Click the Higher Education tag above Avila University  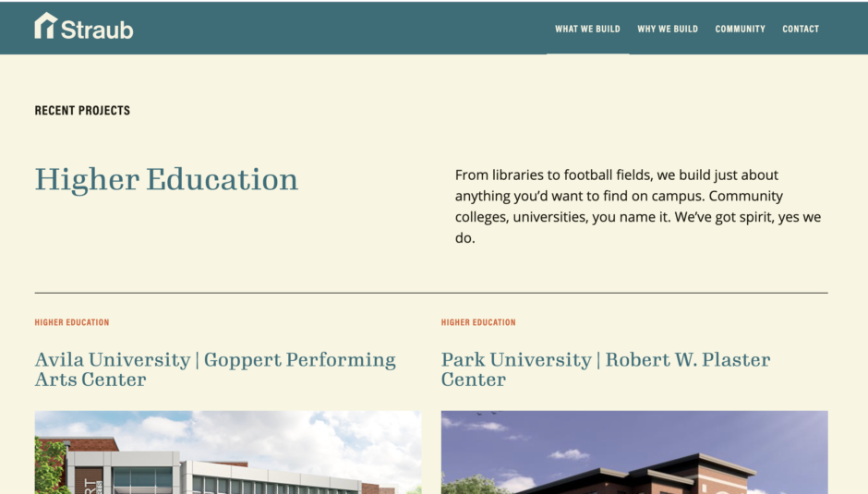point(72,322)
